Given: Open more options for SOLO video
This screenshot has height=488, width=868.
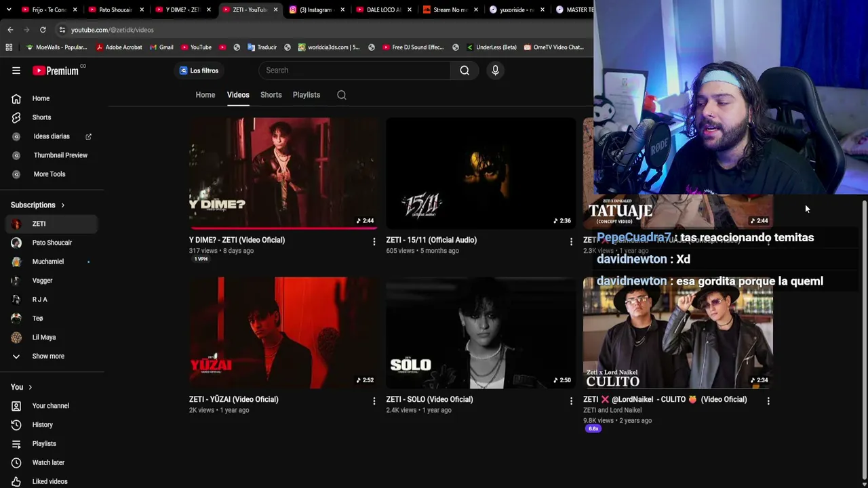Looking at the screenshot, I should [571, 401].
